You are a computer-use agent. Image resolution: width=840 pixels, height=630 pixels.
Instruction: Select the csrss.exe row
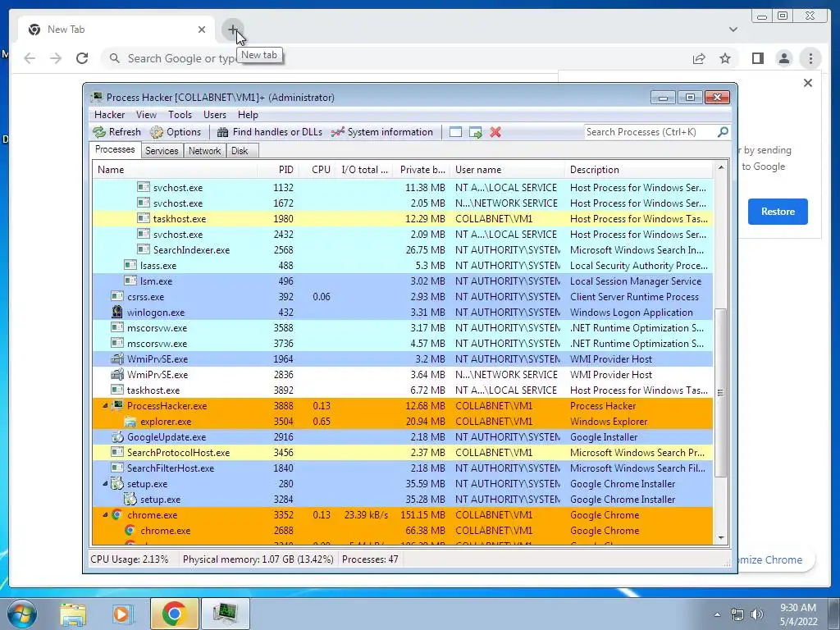click(403, 296)
